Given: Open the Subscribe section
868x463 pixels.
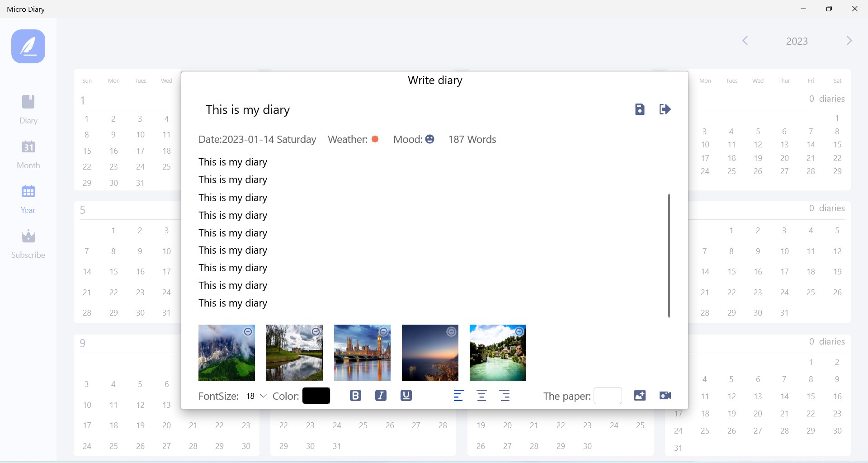Looking at the screenshot, I should point(28,243).
